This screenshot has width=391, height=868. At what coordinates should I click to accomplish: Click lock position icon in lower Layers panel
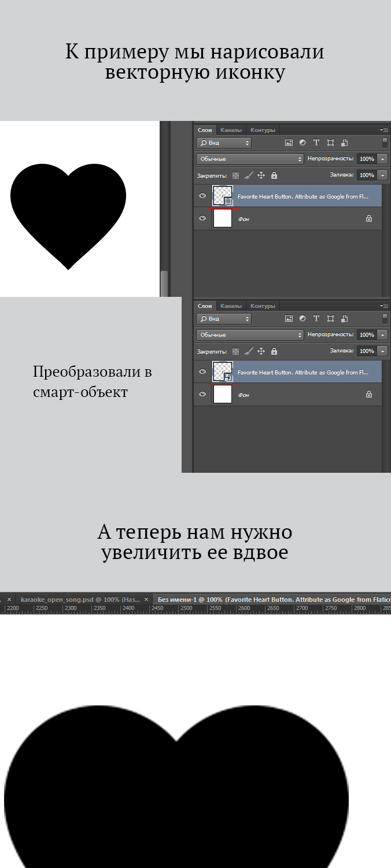tap(261, 351)
